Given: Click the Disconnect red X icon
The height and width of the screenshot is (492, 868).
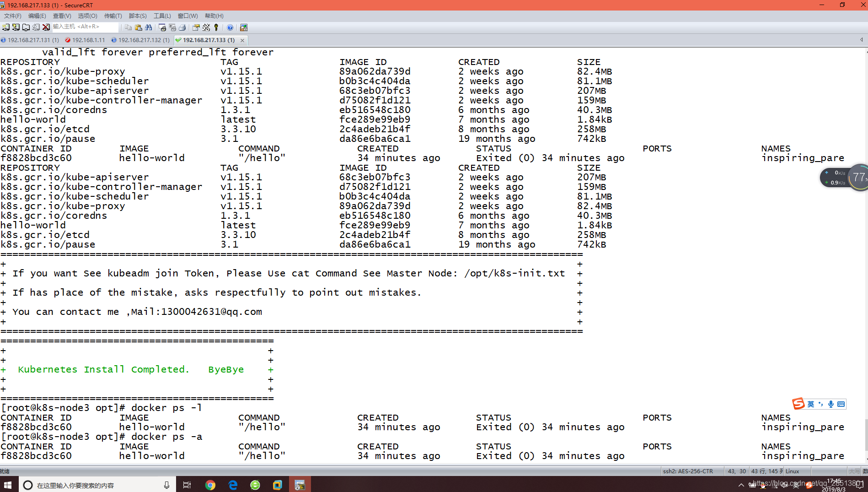Looking at the screenshot, I should coord(46,27).
